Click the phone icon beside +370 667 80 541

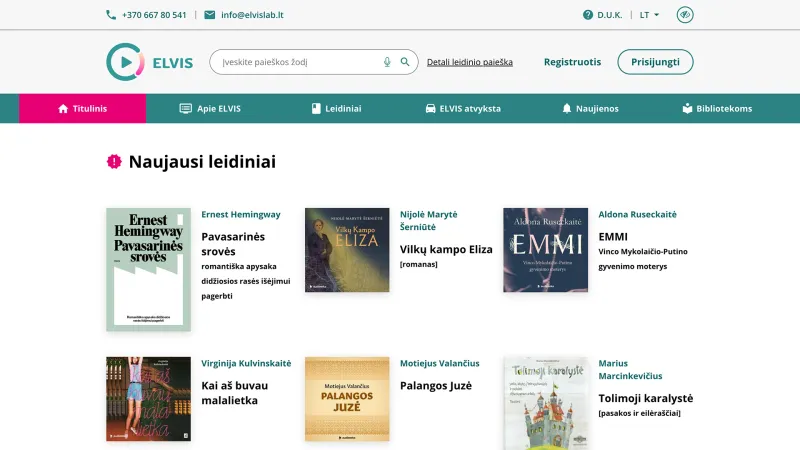point(111,15)
